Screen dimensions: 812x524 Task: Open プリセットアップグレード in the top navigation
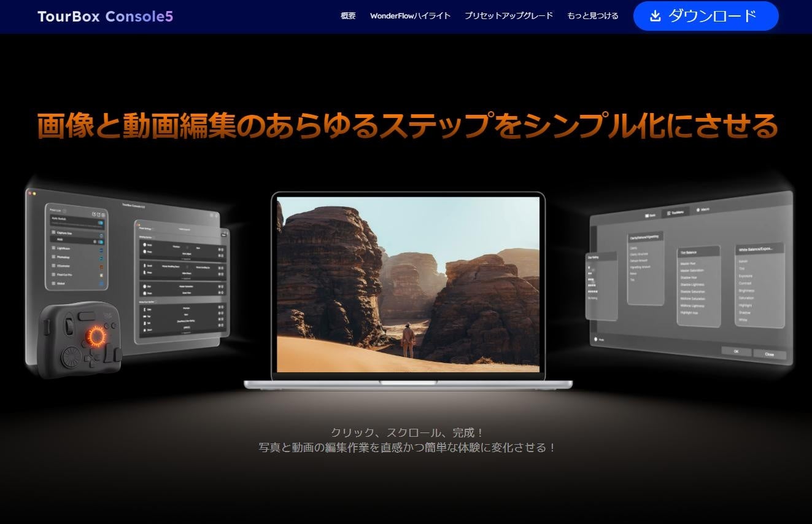[509, 16]
